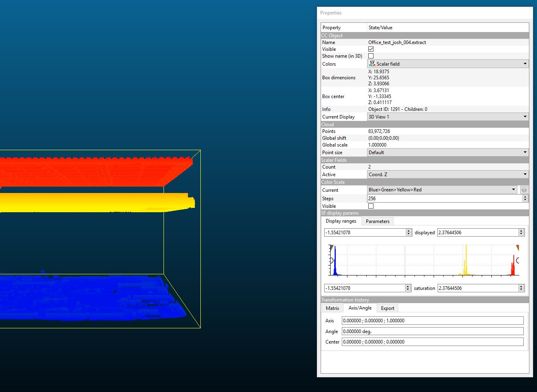The width and height of the screenshot is (537, 392).
Task: Enable Show name (in 3D) checkbox
Action: pos(371,56)
